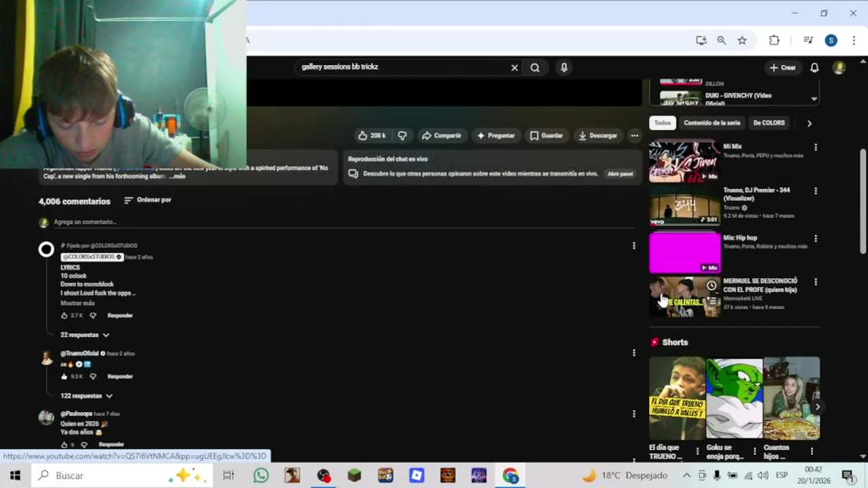Open the Mi Mix thumbnail
Viewport: 868px width, 488px height.
click(x=684, y=161)
